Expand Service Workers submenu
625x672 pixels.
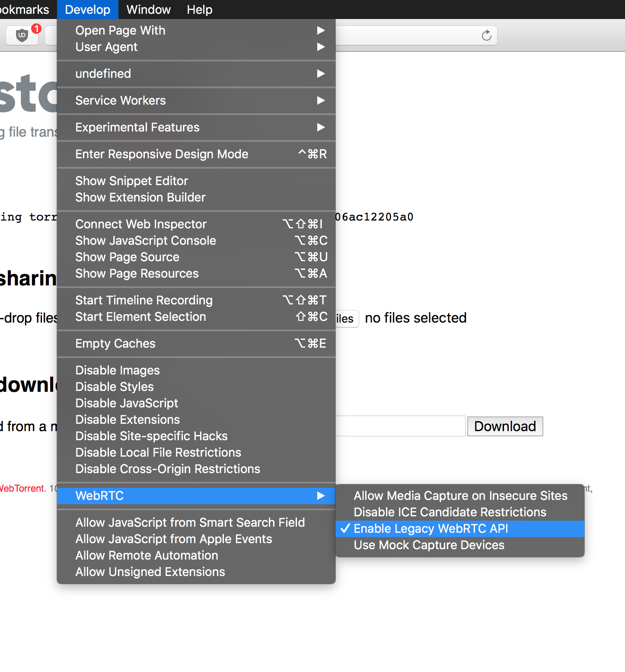pos(196,100)
